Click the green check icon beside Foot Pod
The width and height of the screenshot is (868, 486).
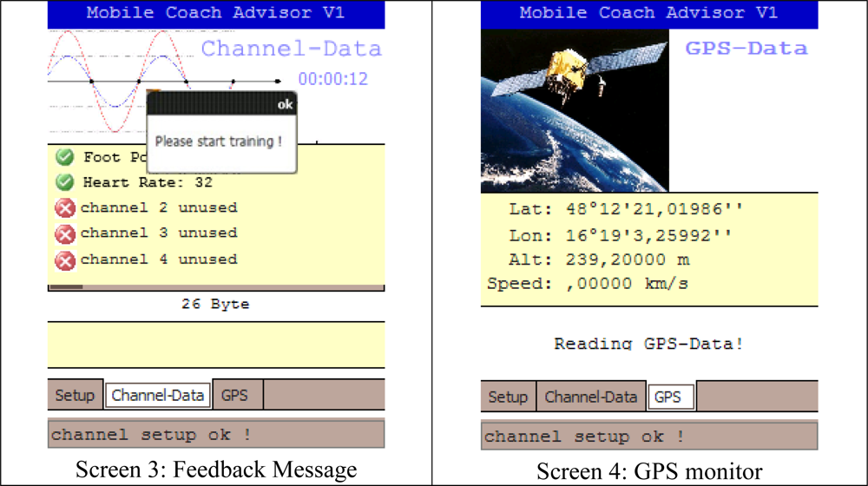point(64,157)
